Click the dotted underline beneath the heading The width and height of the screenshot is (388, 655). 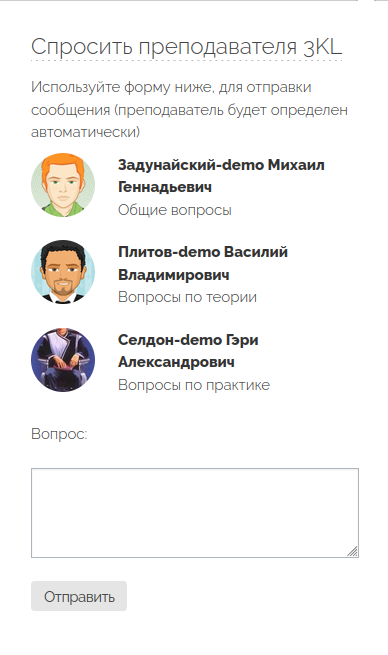coord(186,61)
